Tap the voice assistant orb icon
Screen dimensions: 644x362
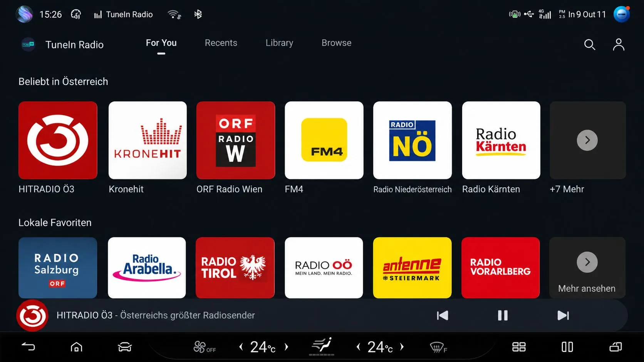click(24, 14)
